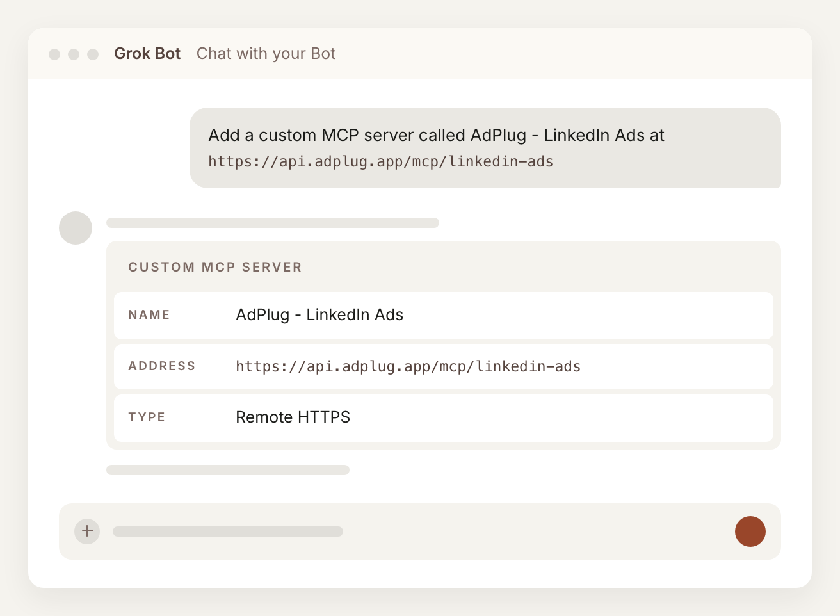Click the plus attachment icon in the message bar

(x=87, y=531)
